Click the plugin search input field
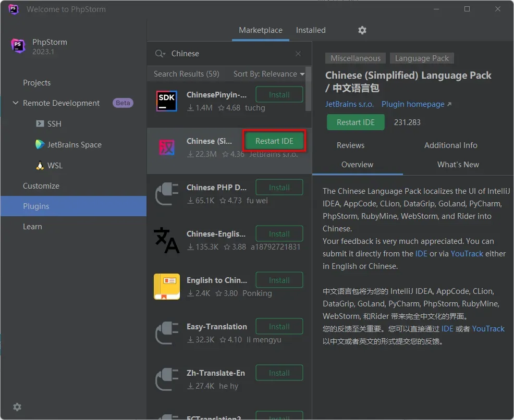This screenshot has width=514, height=420. pyautogui.click(x=229, y=53)
